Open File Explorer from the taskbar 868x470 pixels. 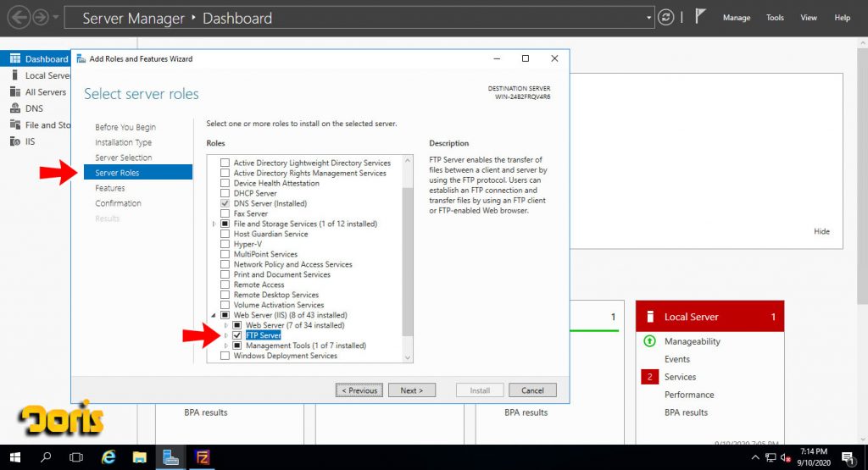pyautogui.click(x=140, y=457)
